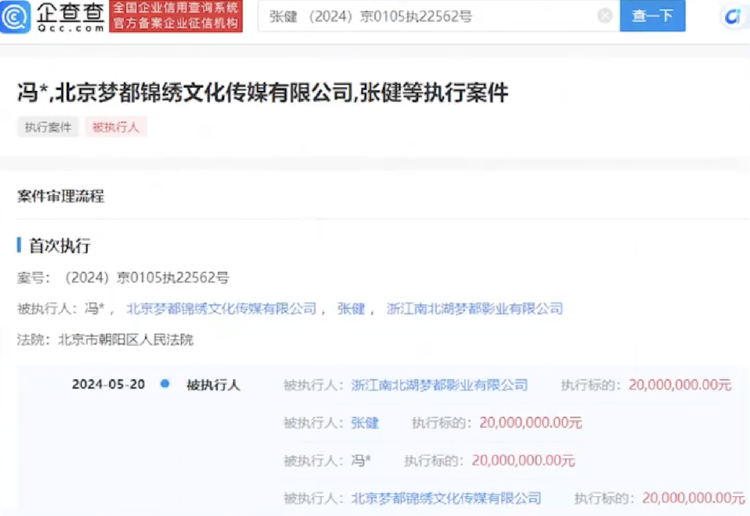Click the 查一下 search button
This screenshot has width=750, height=516.
click(652, 16)
